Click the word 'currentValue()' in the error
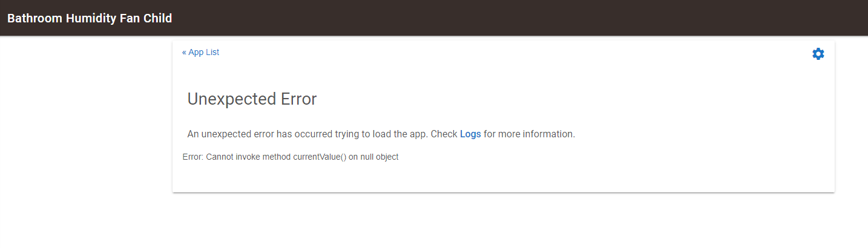The height and width of the screenshot is (248, 868). tap(320, 157)
